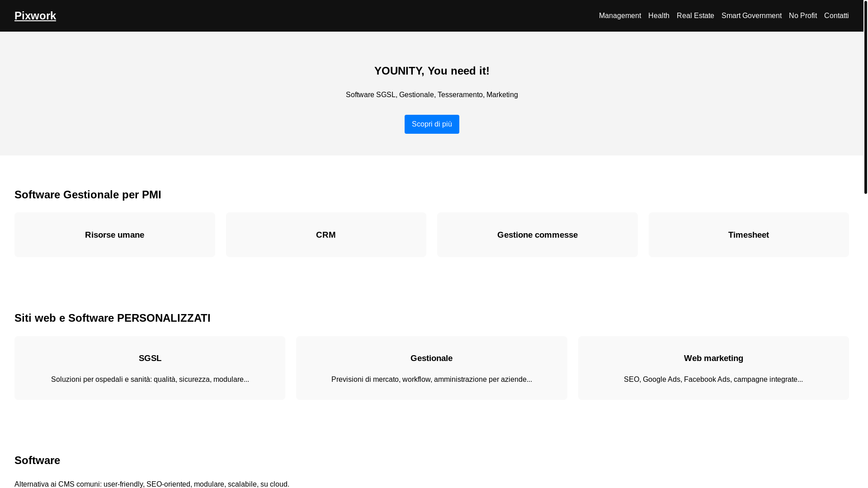Open the SGSL card title
868x488 pixels.
point(150,358)
